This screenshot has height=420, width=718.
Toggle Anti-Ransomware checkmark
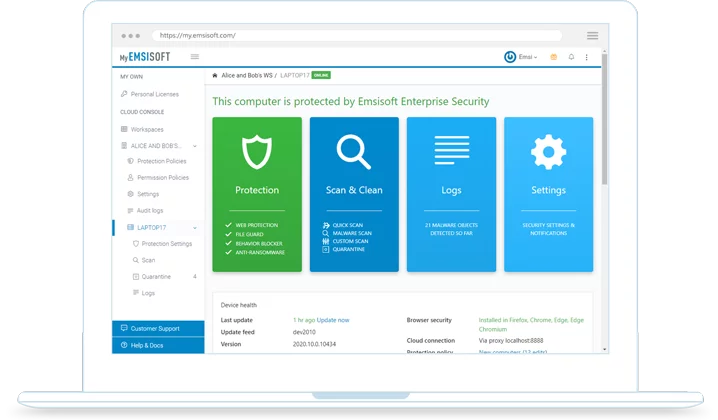tap(228, 252)
